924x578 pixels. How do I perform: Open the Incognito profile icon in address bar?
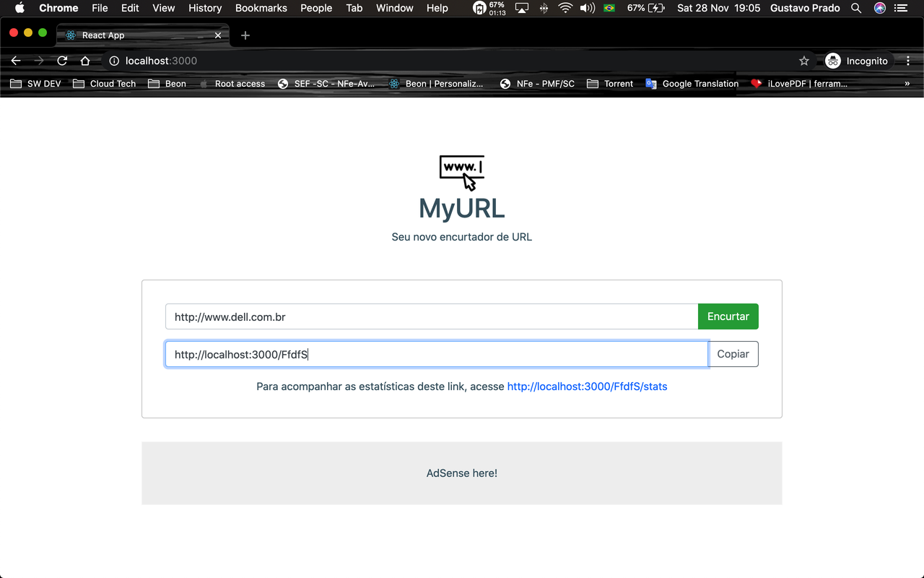point(834,61)
